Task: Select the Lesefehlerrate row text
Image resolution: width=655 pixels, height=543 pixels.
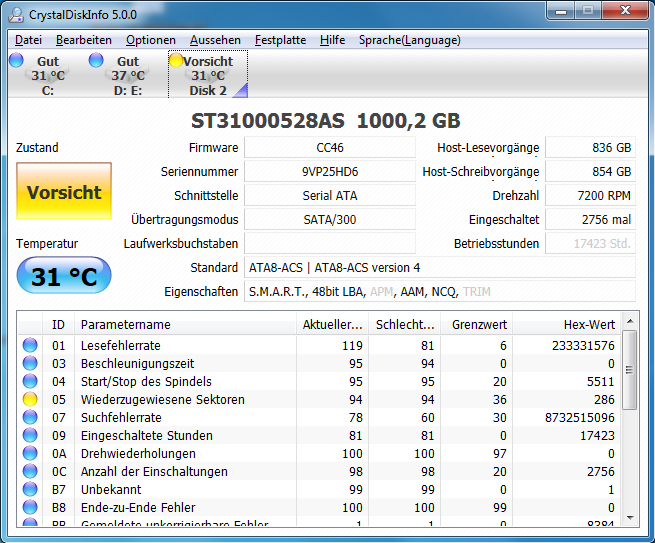Action: coord(121,345)
